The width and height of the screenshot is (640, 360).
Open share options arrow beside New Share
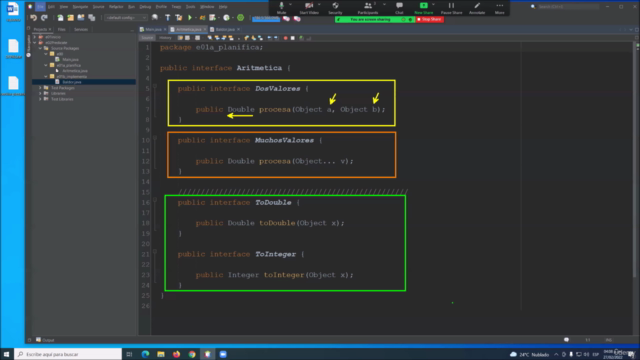pos(433,4)
